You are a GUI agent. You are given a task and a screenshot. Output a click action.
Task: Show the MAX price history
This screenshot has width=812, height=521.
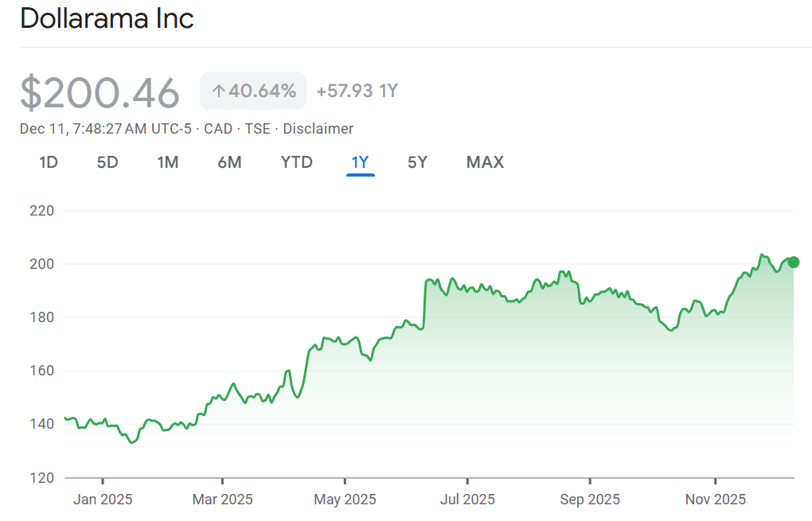click(485, 162)
